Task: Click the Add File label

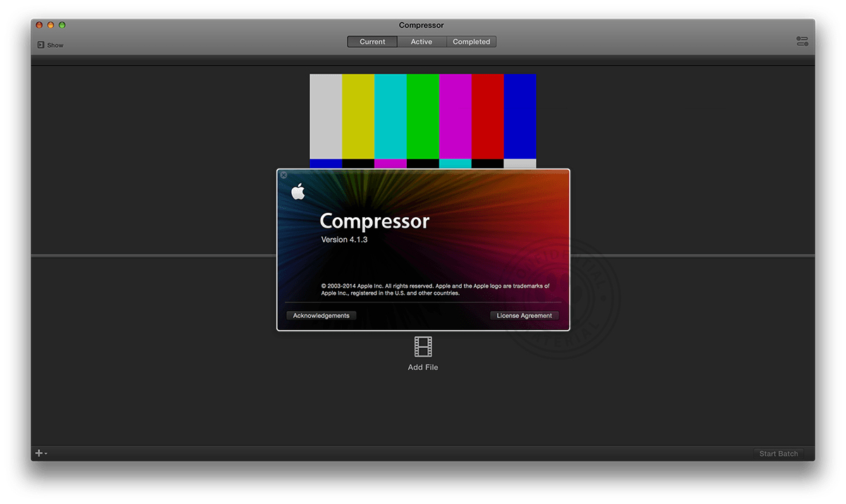Action: coord(423,367)
